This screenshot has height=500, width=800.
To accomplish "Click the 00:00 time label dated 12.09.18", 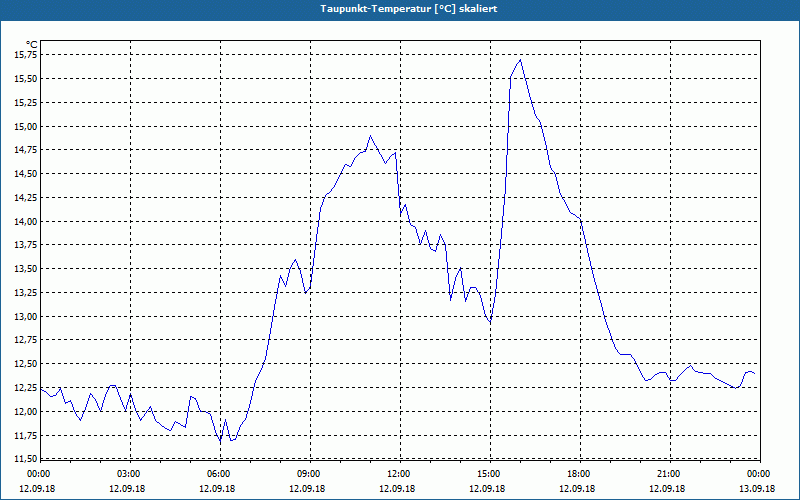I will click(38, 474).
